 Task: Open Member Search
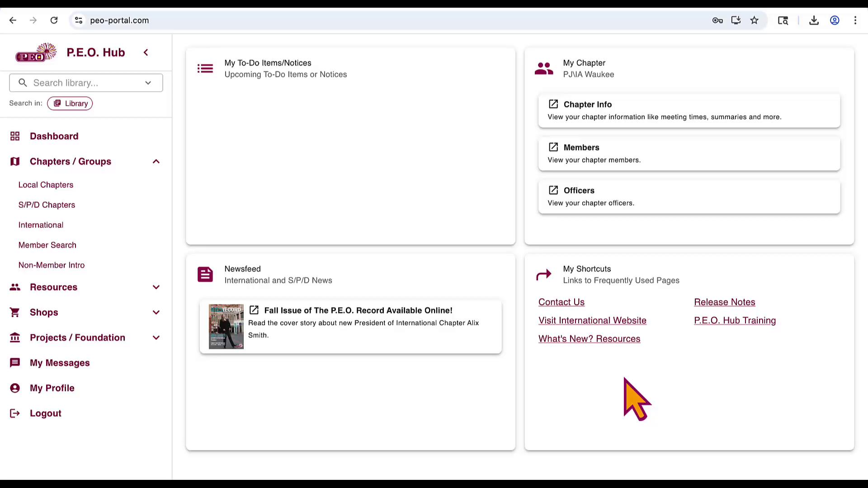pos(47,245)
